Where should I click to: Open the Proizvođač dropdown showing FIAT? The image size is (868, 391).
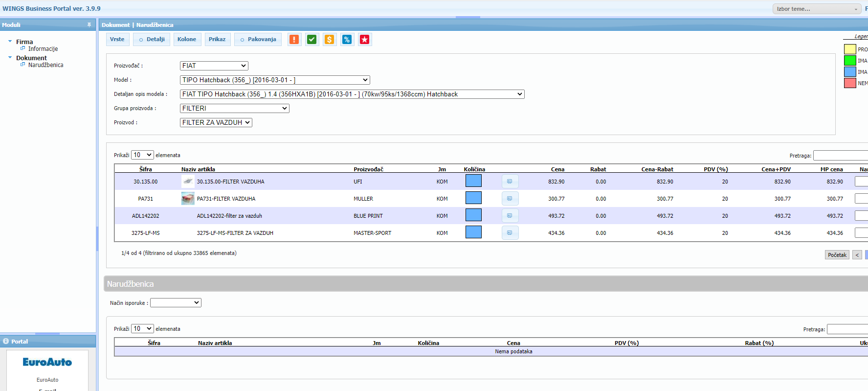point(214,66)
